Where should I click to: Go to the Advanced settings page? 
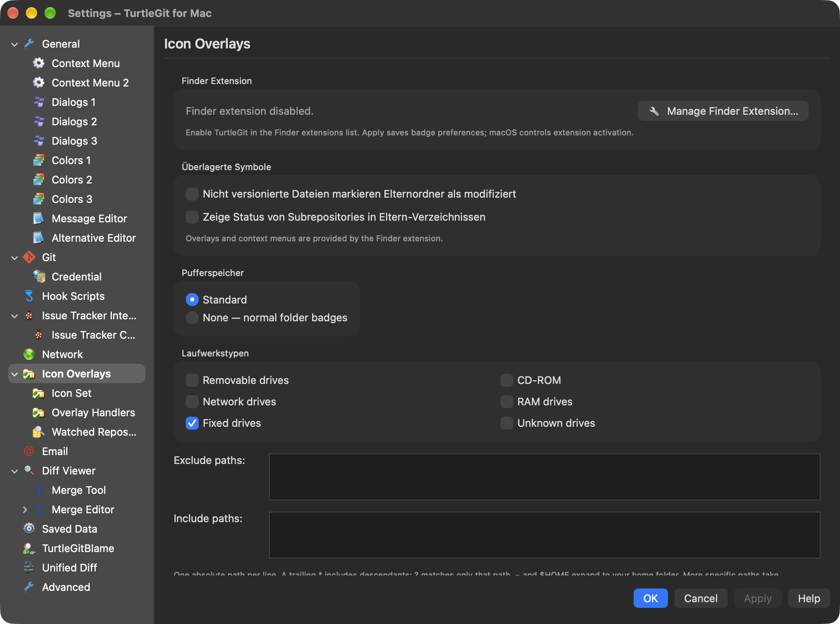coord(66,587)
